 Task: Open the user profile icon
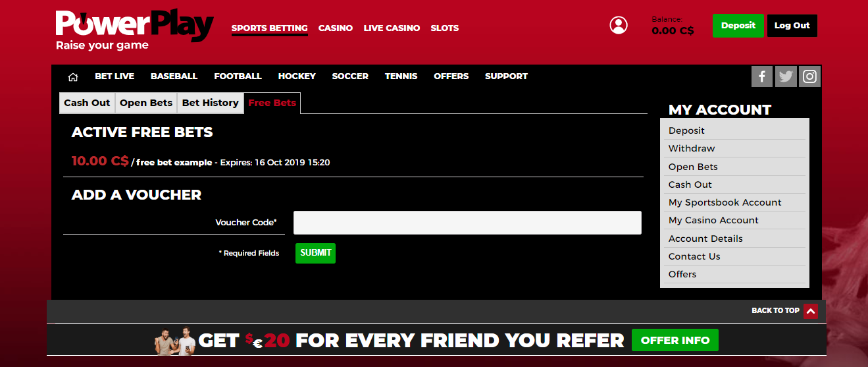click(x=619, y=26)
